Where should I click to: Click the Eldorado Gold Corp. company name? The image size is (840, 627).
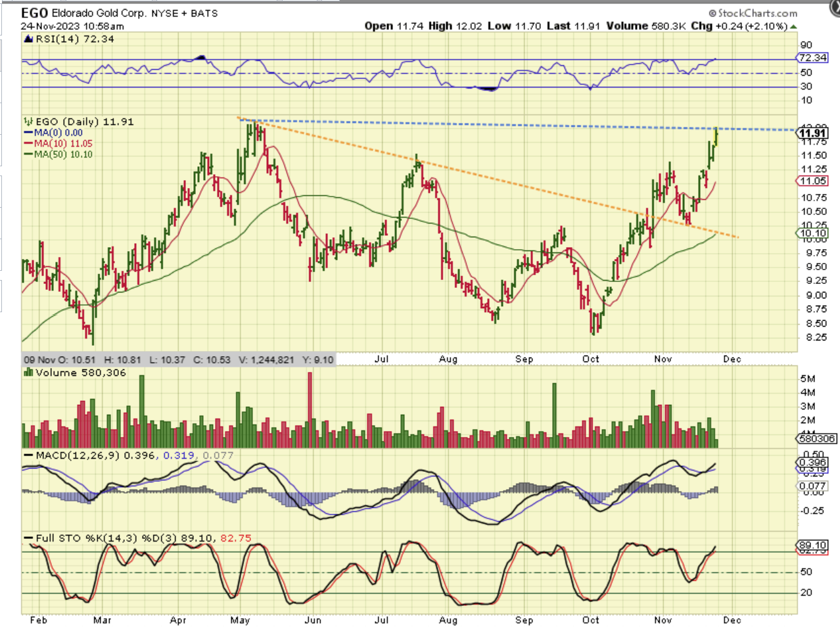(103, 13)
